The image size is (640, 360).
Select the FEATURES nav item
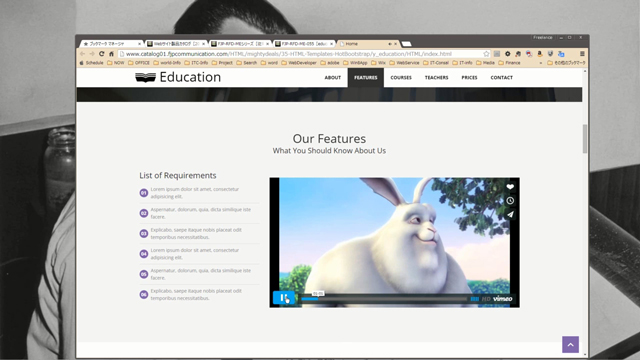click(x=366, y=78)
